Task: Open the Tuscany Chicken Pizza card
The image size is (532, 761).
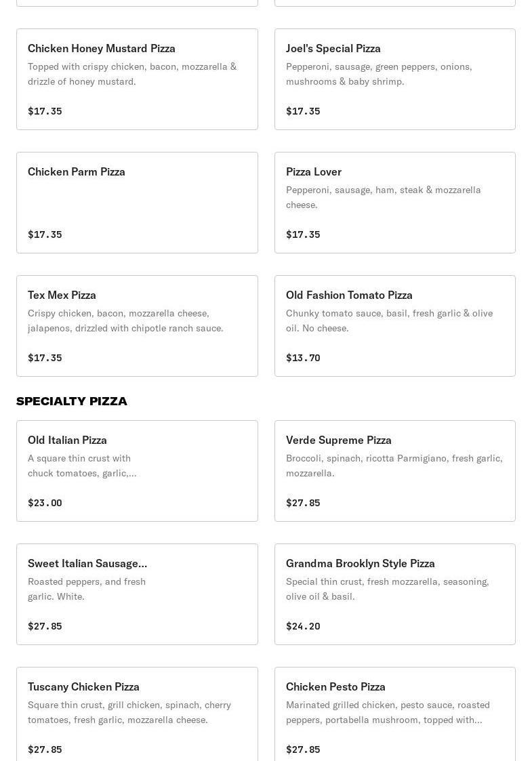Action: (x=137, y=714)
